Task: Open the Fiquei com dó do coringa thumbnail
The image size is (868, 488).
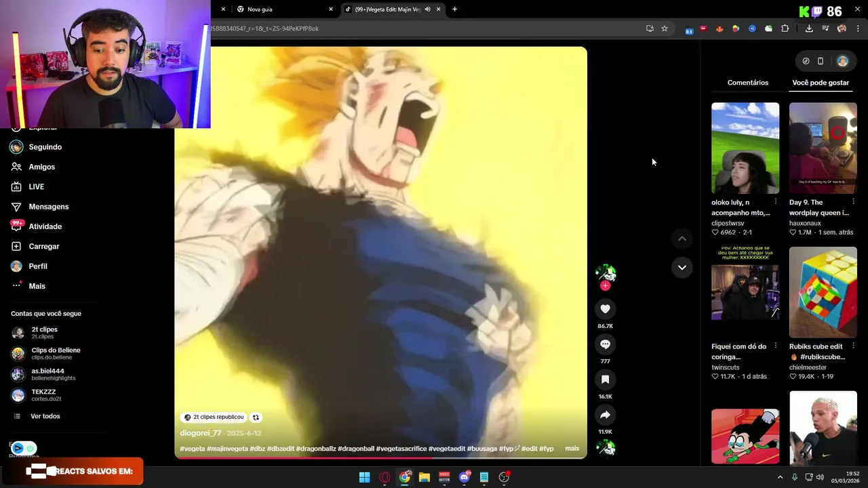Action: pos(745,292)
